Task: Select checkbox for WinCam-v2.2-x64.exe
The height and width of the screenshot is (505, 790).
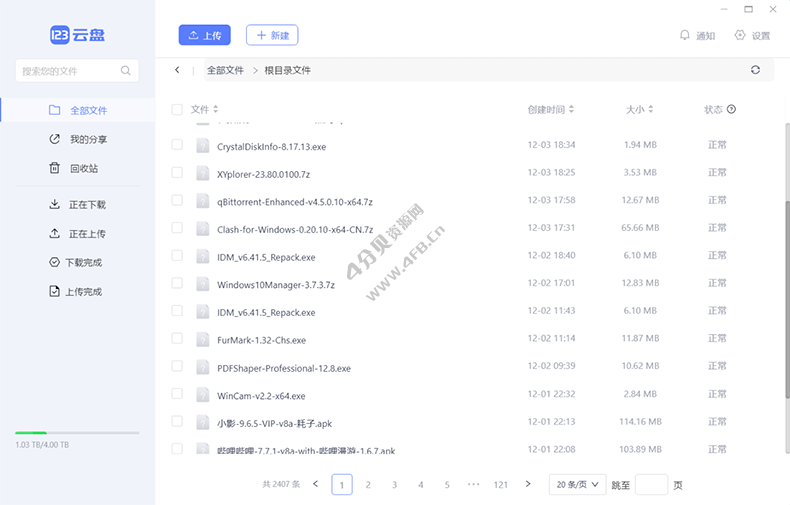Action: tap(177, 395)
